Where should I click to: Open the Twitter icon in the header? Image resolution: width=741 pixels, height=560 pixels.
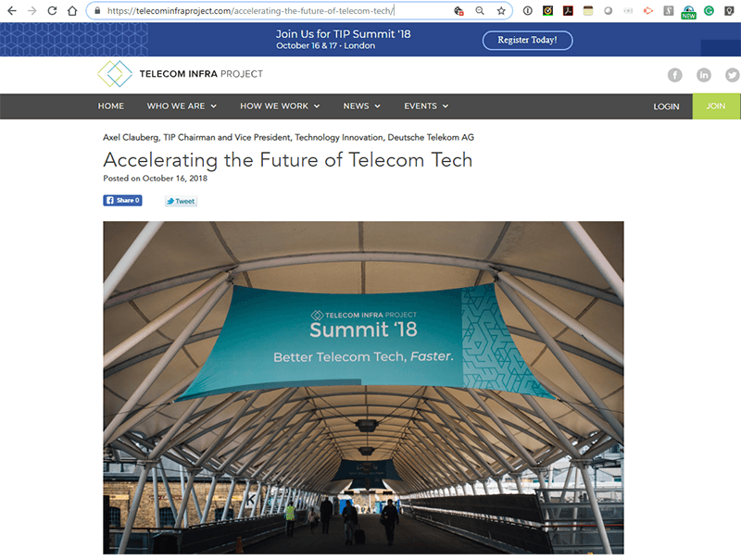click(x=732, y=74)
